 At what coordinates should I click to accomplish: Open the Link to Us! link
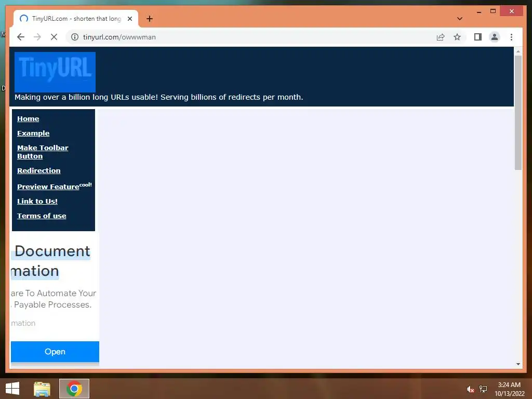tap(37, 201)
